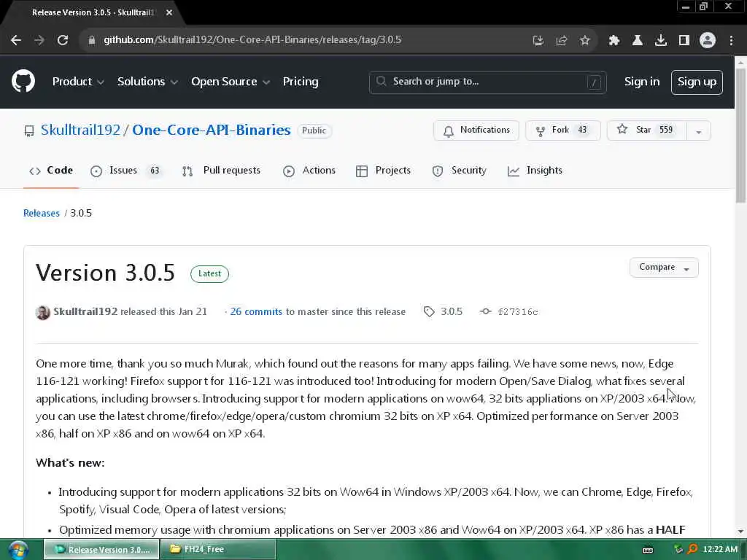Viewport: 747px width, 560px height.
Task: Open the Insights tab
Action: [x=535, y=171]
